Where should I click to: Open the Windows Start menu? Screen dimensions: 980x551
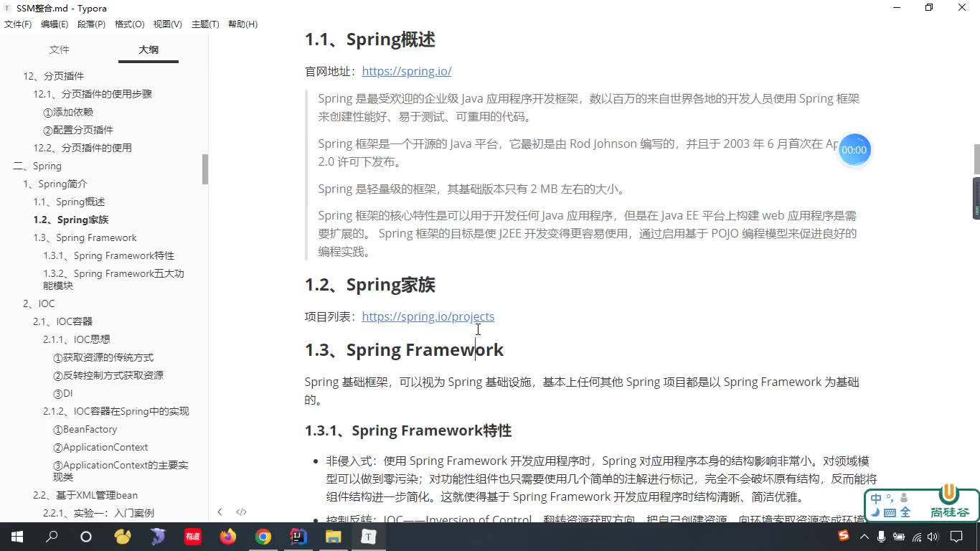tap(17, 537)
